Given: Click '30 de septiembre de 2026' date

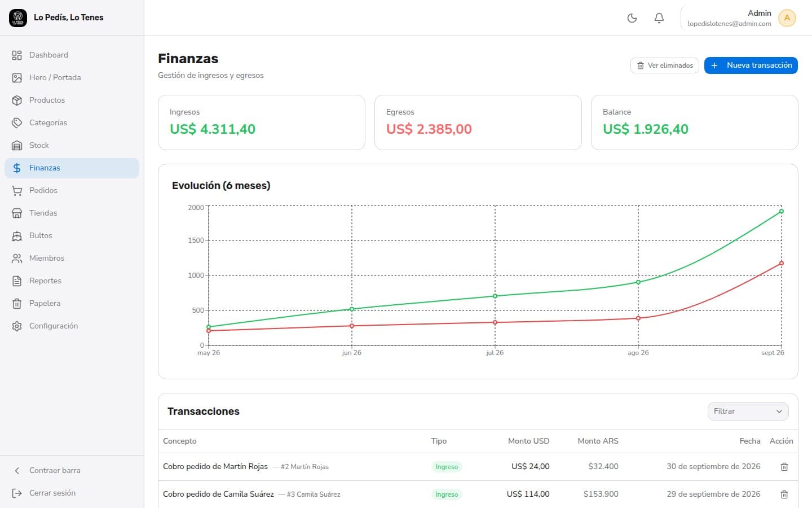Looking at the screenshot, I should (713, 466).
